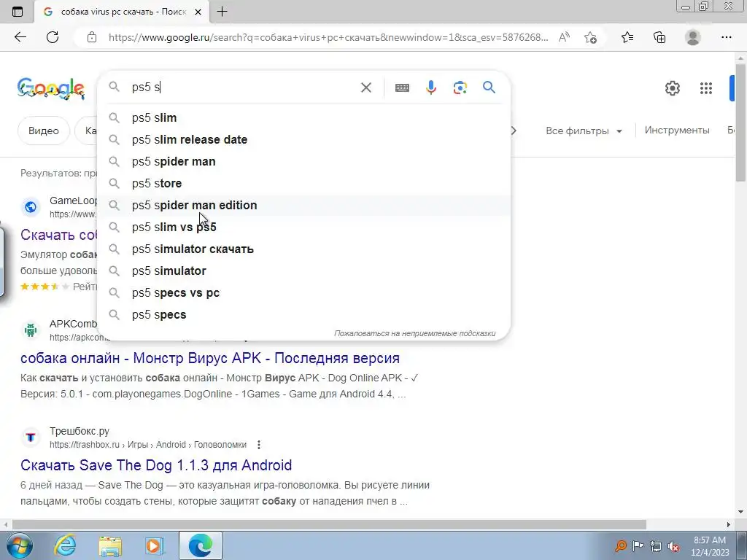Choose suggestion 'ps5 spider man edition'
This screenshot has width=747, height=560.
click(303, 205)
